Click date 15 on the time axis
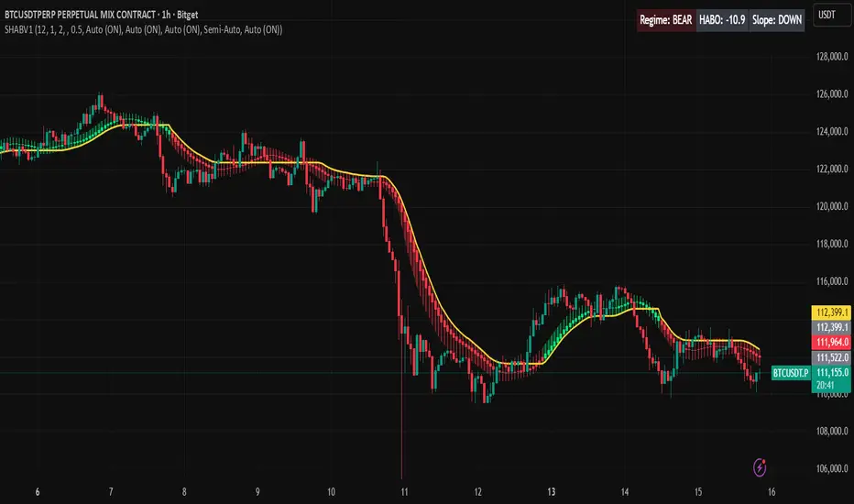The image size is (854, 504). (x=698, y=492)
